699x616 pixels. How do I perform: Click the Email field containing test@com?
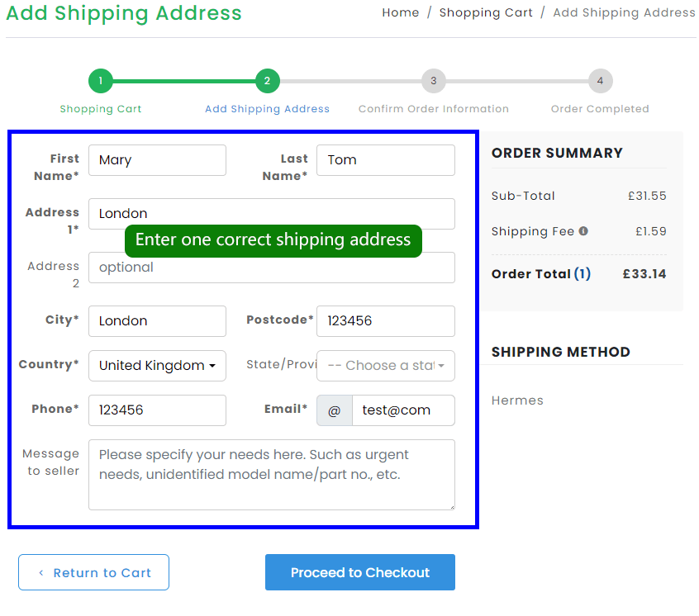point(402,410)
